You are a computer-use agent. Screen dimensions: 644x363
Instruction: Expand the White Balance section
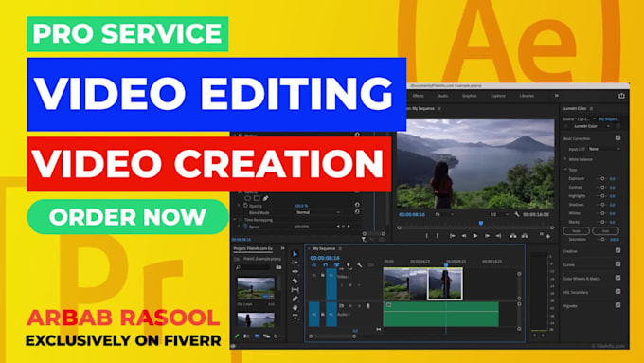coord(565,159)
